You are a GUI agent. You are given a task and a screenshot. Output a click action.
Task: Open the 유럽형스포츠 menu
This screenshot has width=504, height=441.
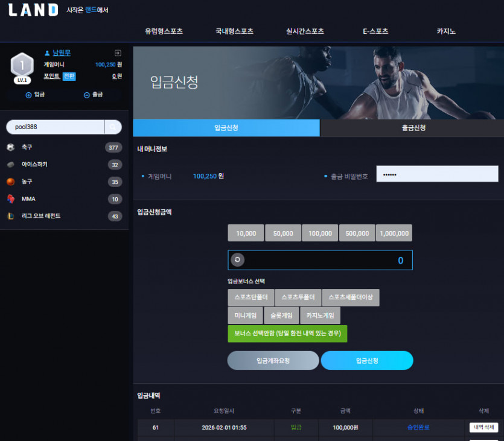pos(164,31)
